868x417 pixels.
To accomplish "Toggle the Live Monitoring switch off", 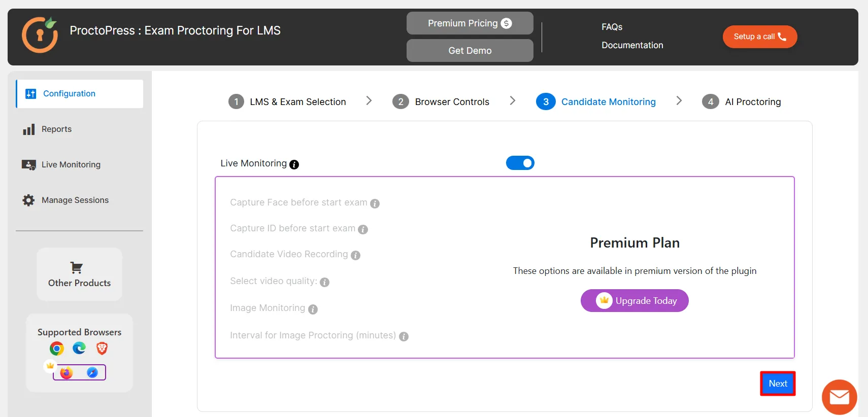I will [x=520, y=163].
